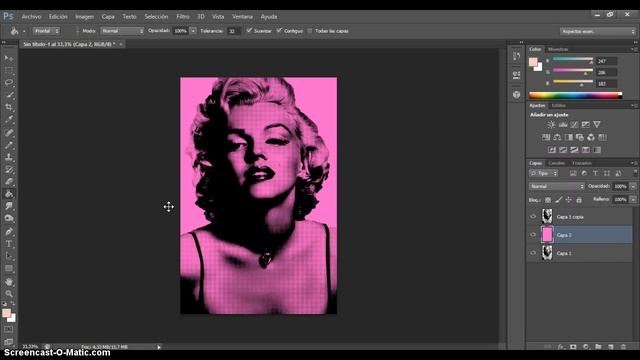This screenshot has width=640, height=360.
Task: Open the Imagen menu
Action: pyautogui.click(x=84, y=17)
